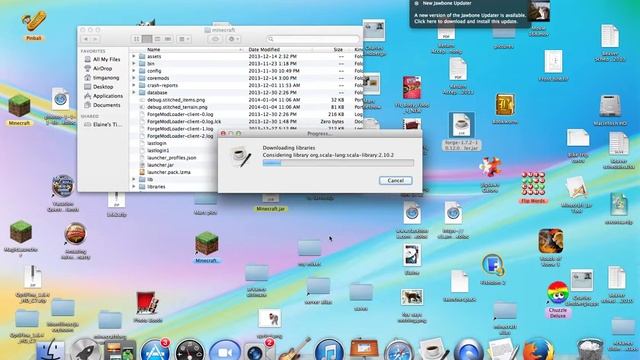Image resolution: width=640 pixels, height=360 pixels.
Task: Expand the database folder
Action: [134, 93]
